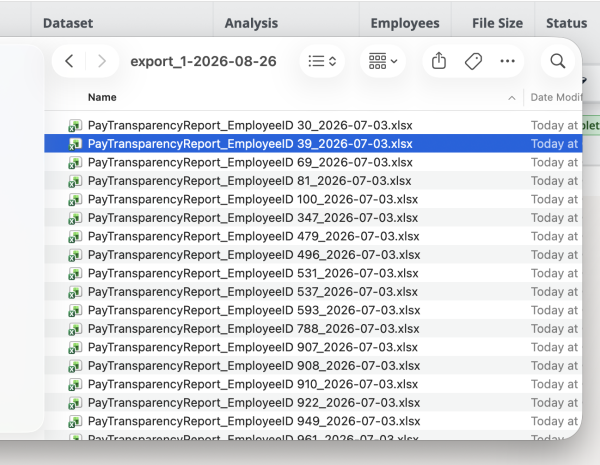
Task: Sort by Date Modified column header
Action: pos(556,97)
